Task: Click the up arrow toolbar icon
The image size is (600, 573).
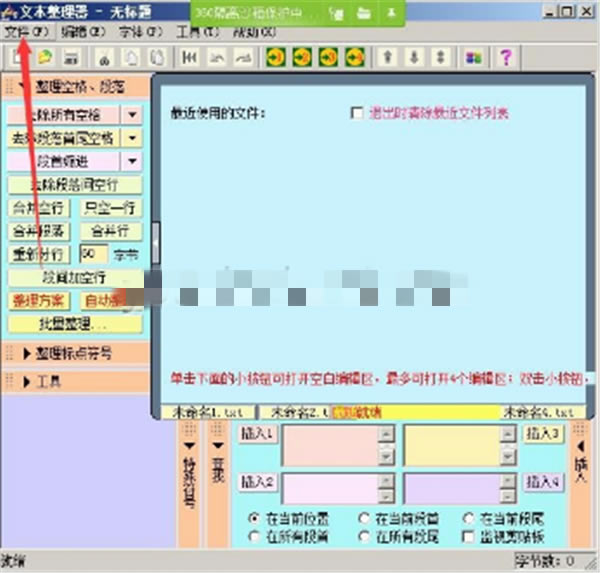Action: click(x=389, y=57)
